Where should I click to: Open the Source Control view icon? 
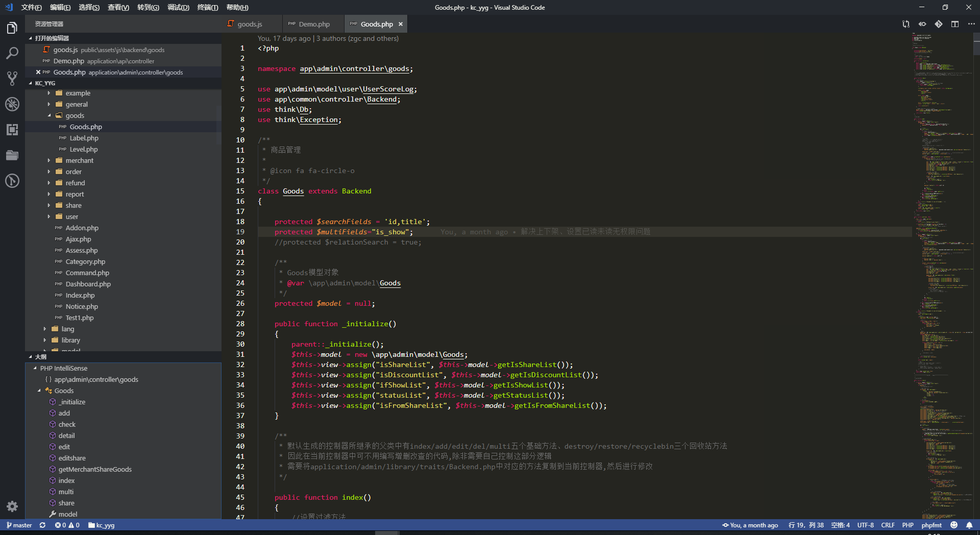click(x=12, y=79)
